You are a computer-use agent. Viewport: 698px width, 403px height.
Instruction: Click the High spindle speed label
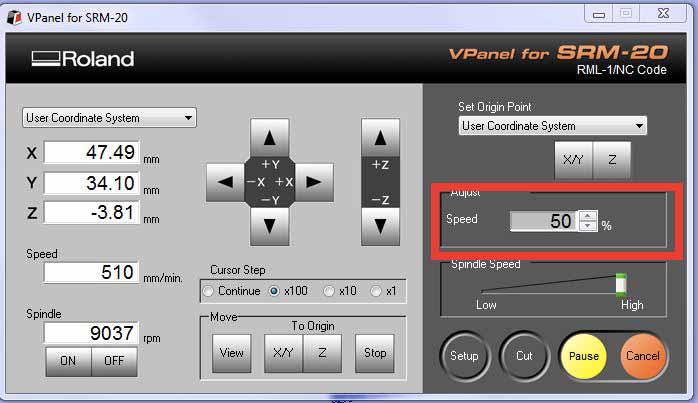[x=632, y=305]
